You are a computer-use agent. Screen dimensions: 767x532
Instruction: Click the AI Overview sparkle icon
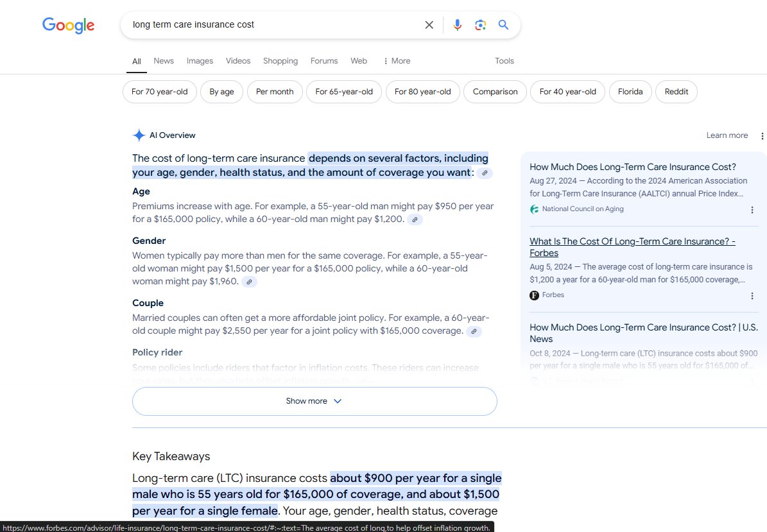click(139, 135)
